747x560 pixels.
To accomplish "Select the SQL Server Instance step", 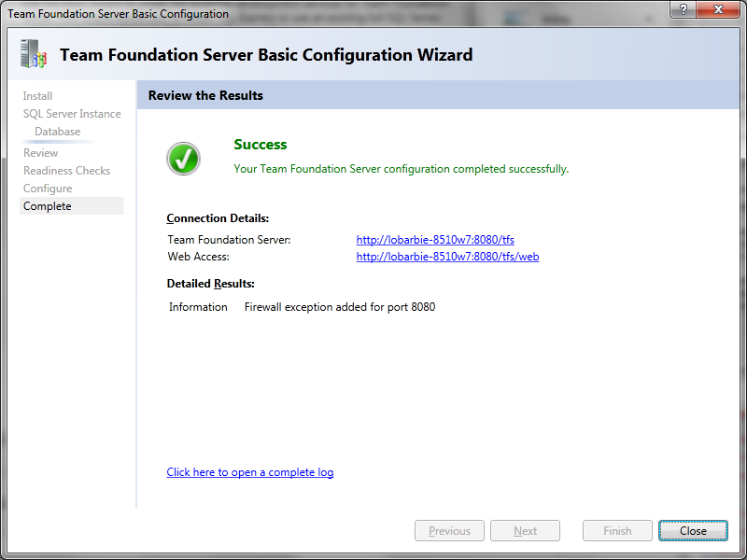I will 72,114.
